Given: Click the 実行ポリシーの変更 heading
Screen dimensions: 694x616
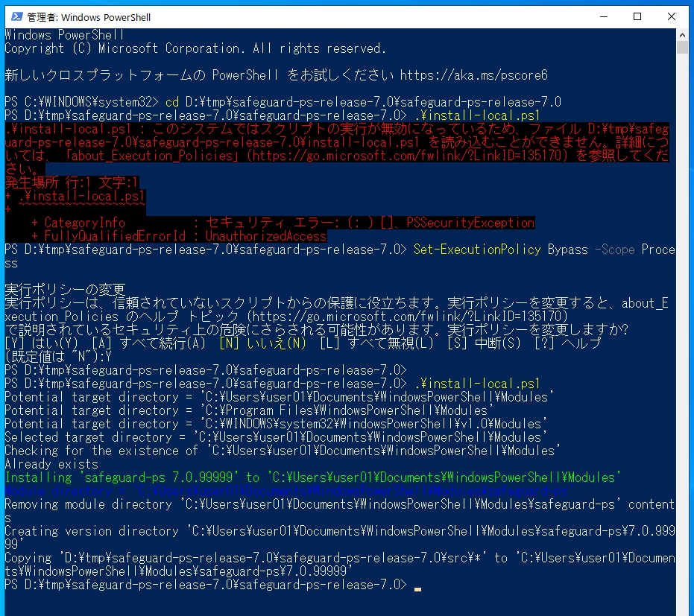Looking at the screenshot, I should pos(65,290).
